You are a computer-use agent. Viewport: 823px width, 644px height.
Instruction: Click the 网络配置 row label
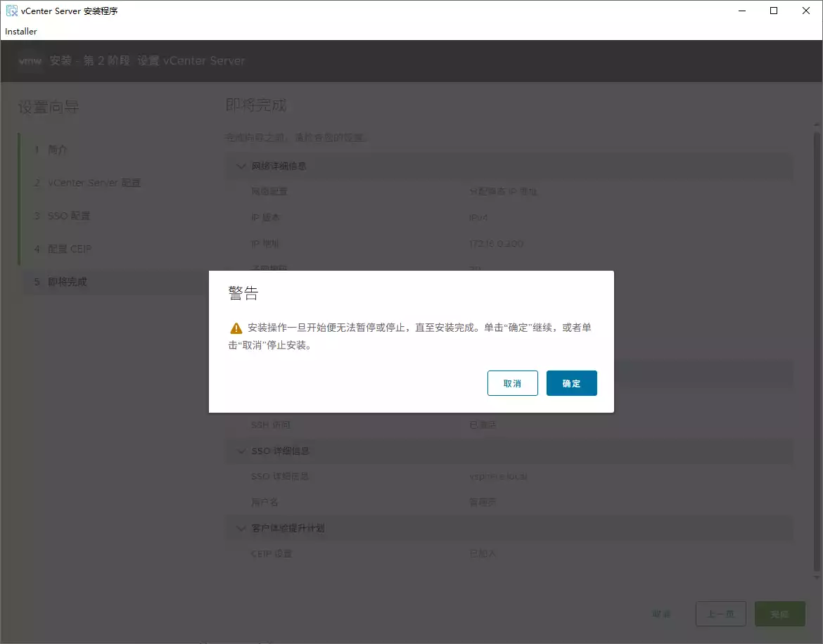click(269, 192)
